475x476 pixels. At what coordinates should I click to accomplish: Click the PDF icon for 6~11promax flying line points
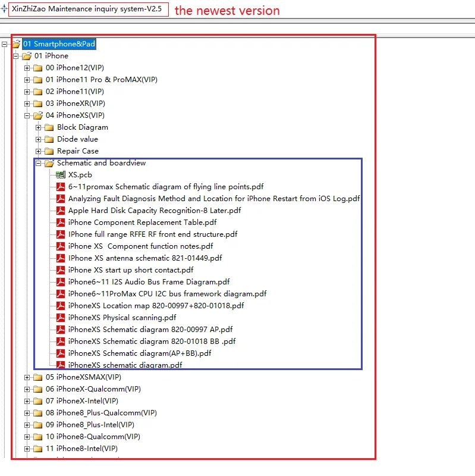61,186
